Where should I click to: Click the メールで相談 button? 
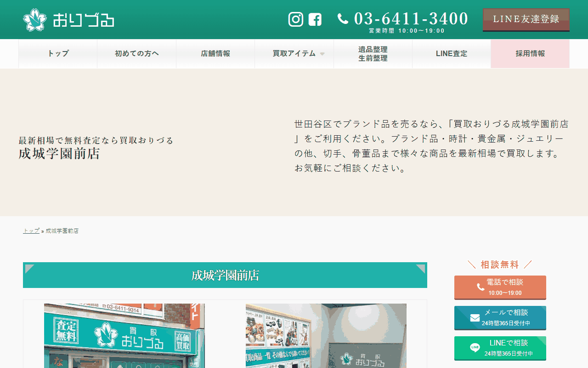(x=500, y=318)
